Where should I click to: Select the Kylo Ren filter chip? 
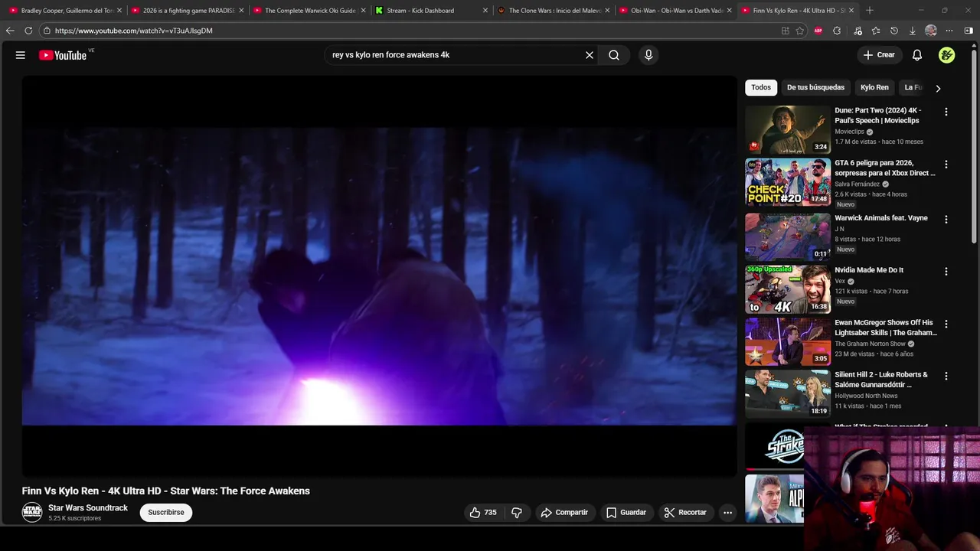(x=874, y=87)
